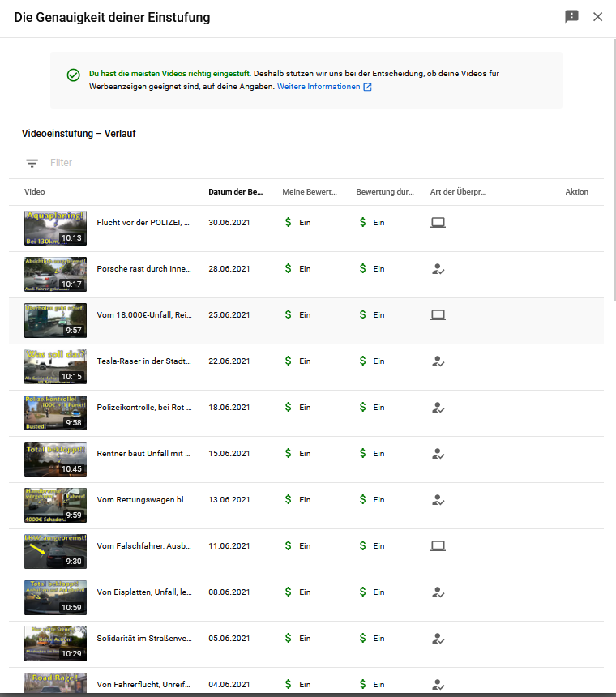This screenshot has width=616, height=697.
Task: Click the green checkmark confirmation icon
Action: 73,75
